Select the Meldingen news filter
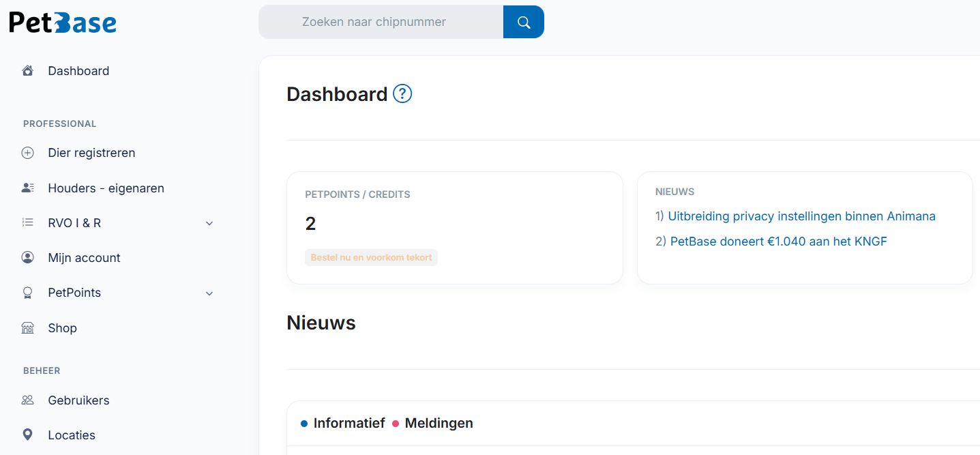 (439, 423)
